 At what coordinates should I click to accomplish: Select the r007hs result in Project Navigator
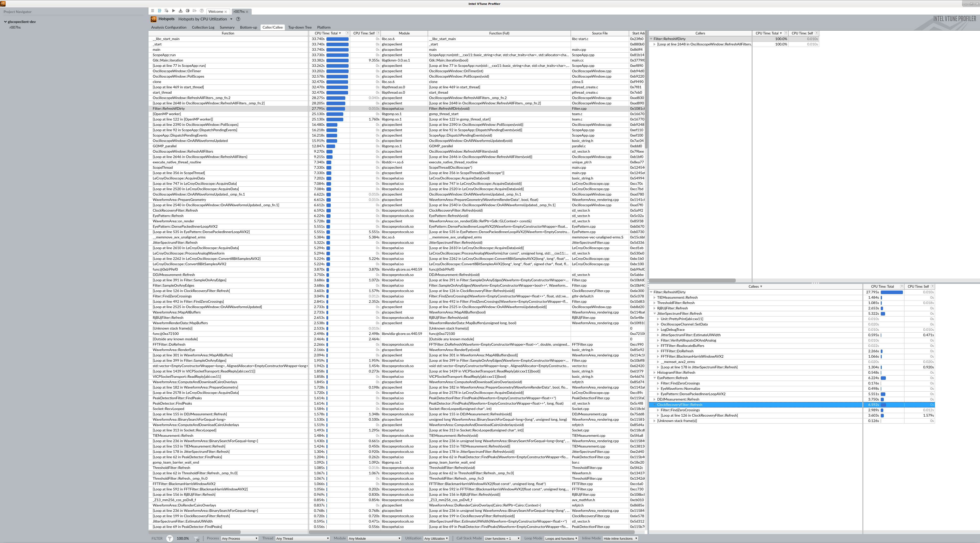[x=15, y=27]
